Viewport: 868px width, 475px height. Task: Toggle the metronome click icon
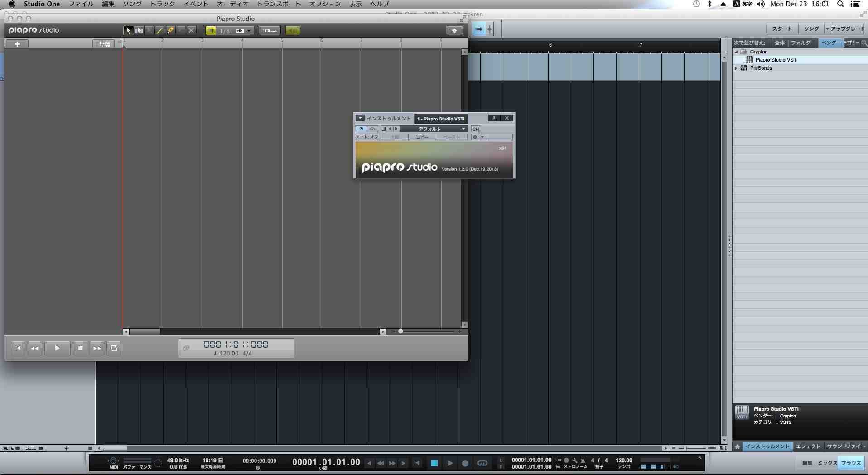tap(583, 460)
